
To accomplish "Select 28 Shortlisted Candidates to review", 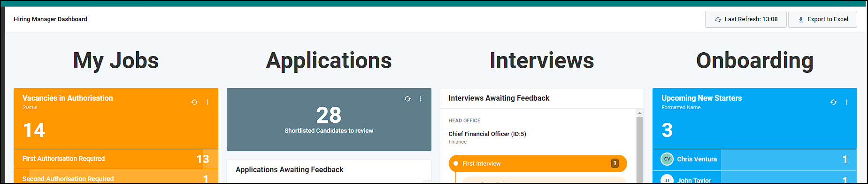I will click(x=329, y=120).
